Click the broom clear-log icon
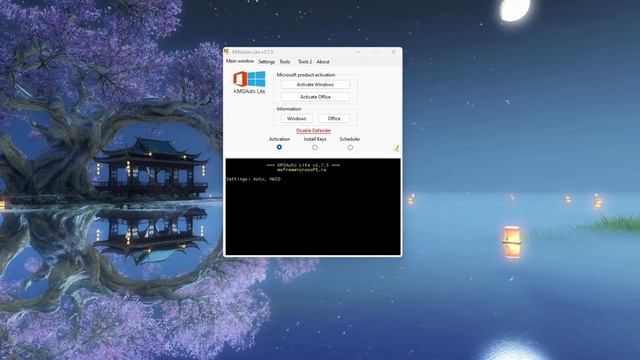Image resolution: width=640 pixels, height=360 pixels. [x=396, y=149]
